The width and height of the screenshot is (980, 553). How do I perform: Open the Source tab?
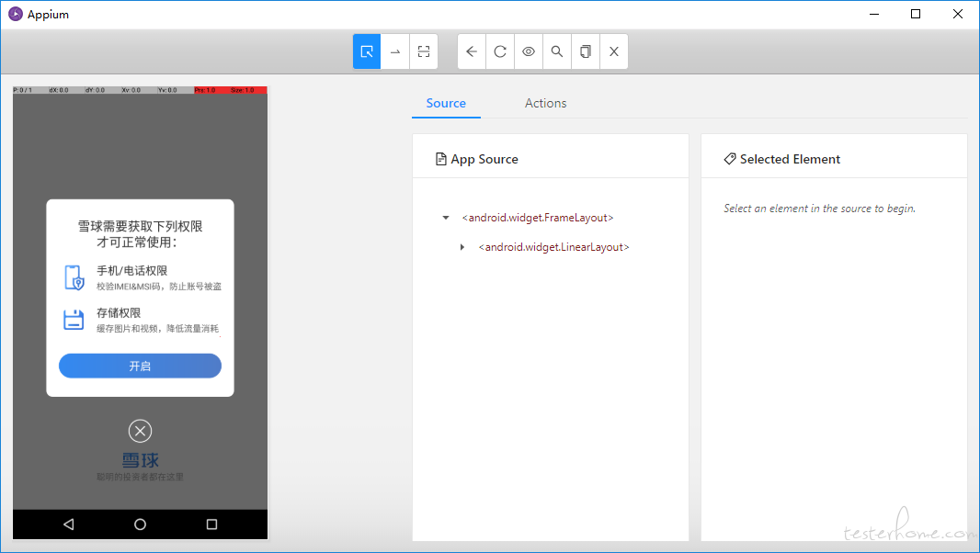pyautogui.click(x=446, y=104)
